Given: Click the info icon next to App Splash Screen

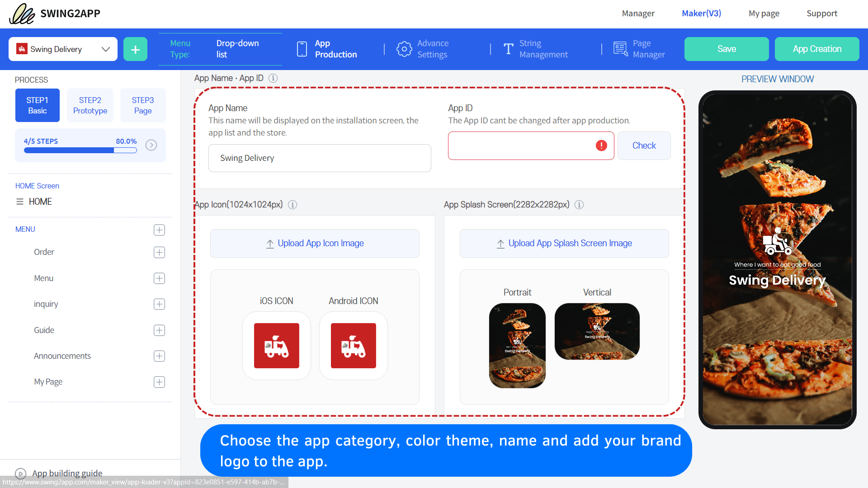Looking at the screenshot, I should [x=579, y=205].
